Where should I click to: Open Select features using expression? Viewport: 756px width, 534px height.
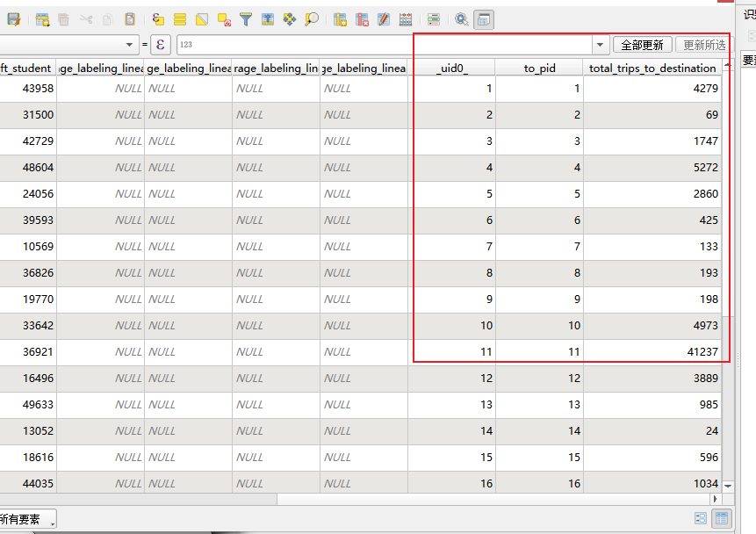tap(158, 19)
